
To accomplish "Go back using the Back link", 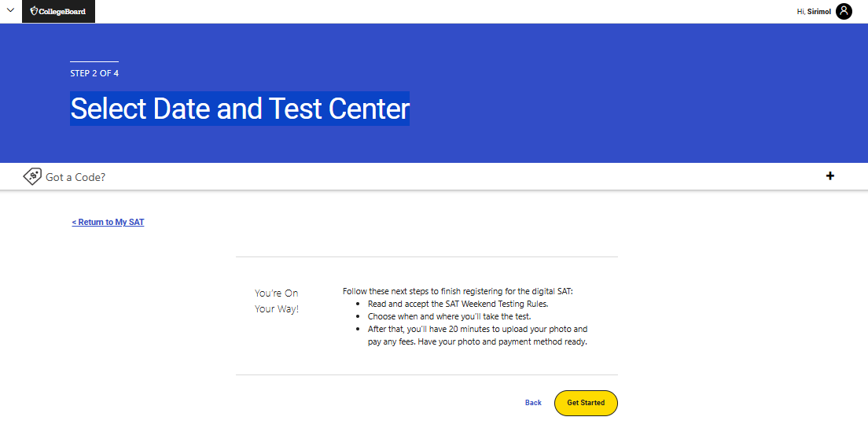I will point(533,403).
